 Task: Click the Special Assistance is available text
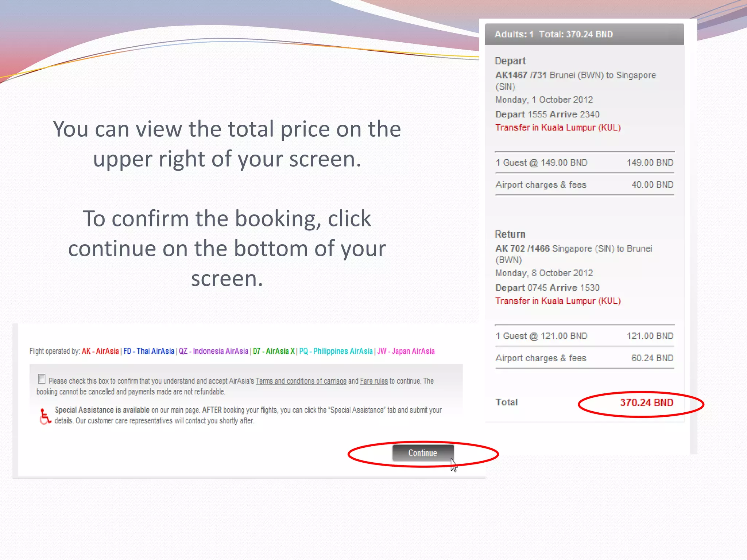tap(102, 410)
